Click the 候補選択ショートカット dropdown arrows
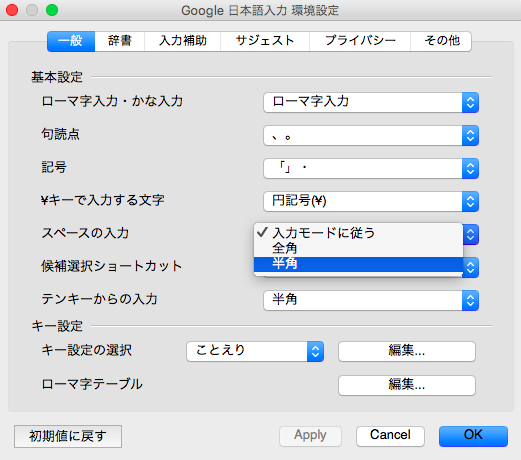Image resolution: width=521 pixels, height=460 pixels. [471, 267]
